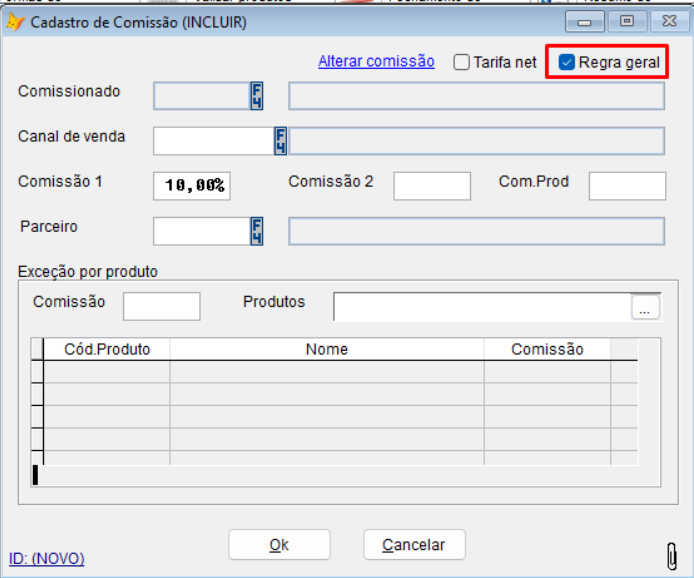Focus the Parceiro code input field
This screenshot has height=578, width=694.
coord(202,231)
